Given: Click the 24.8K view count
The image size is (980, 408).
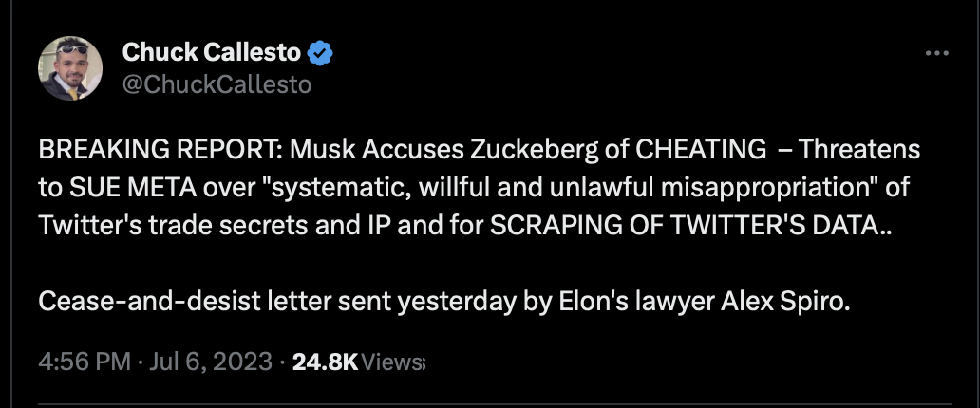Looking at the screenshot, I should coord(325,362).
